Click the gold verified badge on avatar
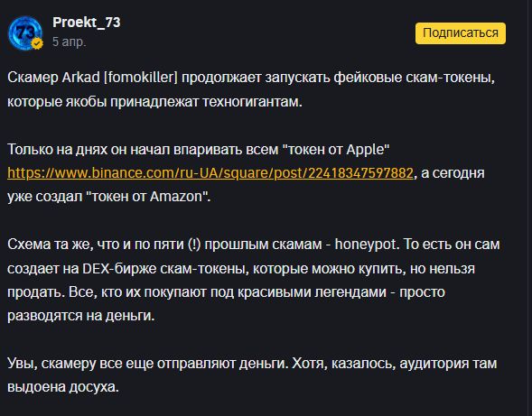The height and width of the screenshot is (416, 532). tap(37, 43)
